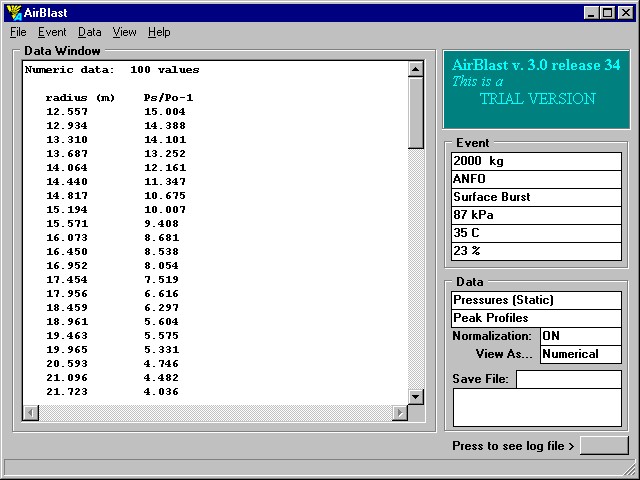Open the File menu
This screenshot has width=640, height=480.
[18, 32]
